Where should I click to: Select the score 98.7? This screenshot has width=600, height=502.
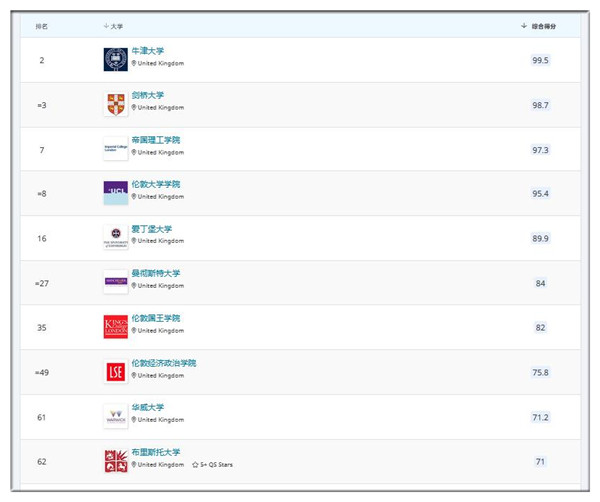[540, 105]
